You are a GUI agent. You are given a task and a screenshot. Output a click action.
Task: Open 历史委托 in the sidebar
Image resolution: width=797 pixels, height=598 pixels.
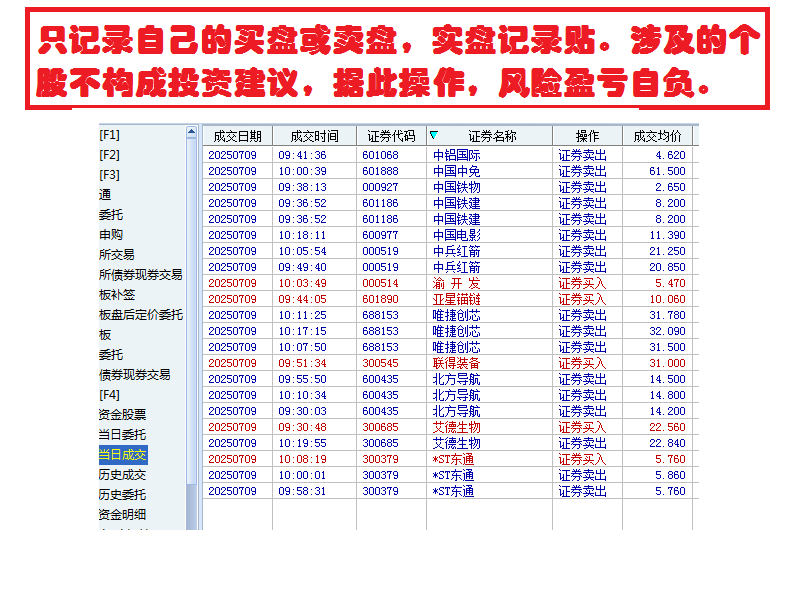(x=122, y=495)
